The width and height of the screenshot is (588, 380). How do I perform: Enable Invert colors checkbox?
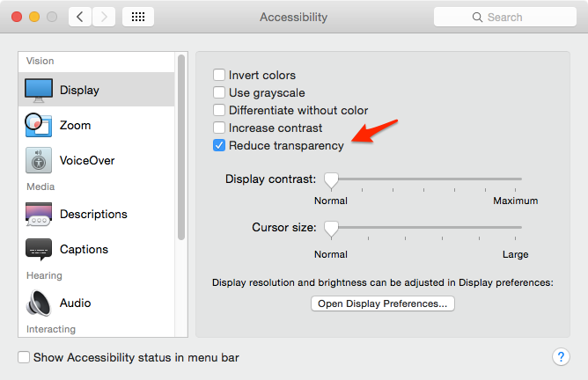click(219, 76)
